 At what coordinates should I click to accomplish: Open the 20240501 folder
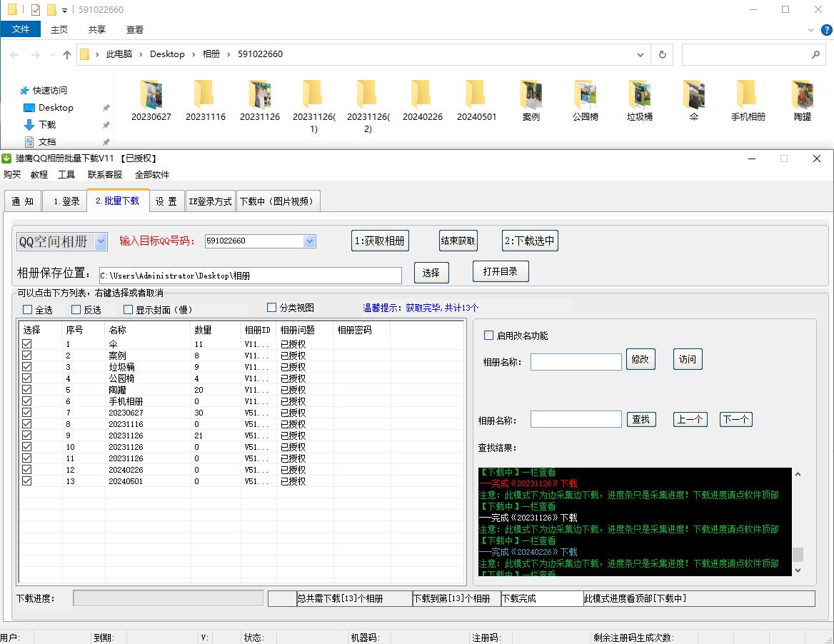click(x=476, y=101)
